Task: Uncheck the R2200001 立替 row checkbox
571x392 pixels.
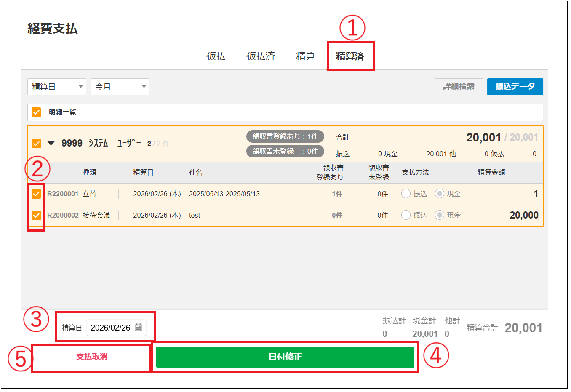Action: pos(36,194)
